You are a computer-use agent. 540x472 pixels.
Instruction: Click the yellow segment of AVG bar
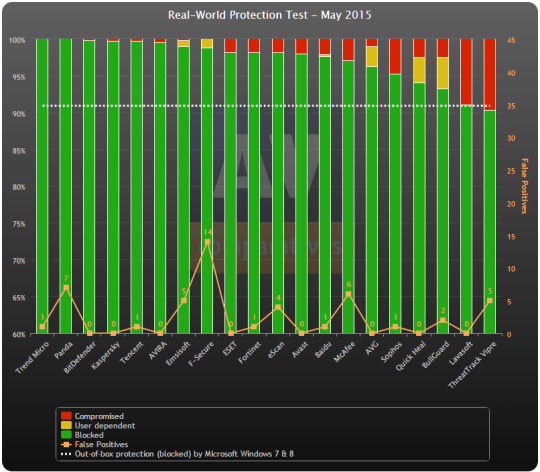[372, 56]
